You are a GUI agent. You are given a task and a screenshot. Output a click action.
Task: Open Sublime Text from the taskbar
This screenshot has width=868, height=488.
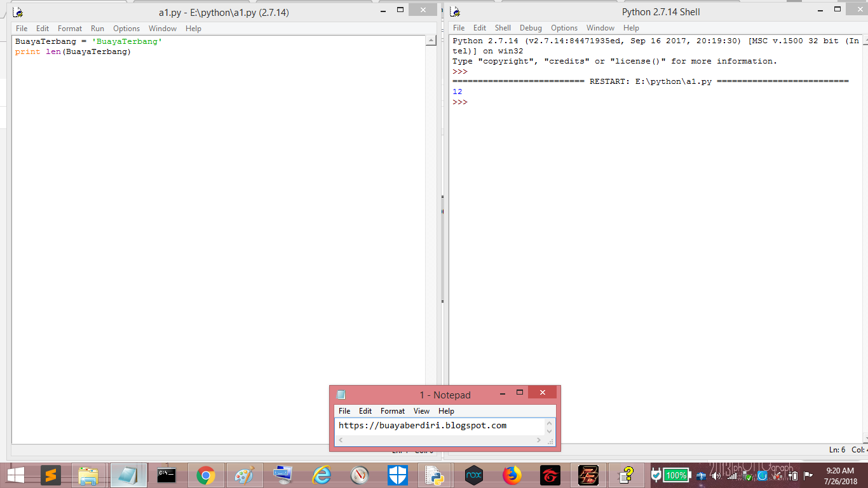coord(51,475)
